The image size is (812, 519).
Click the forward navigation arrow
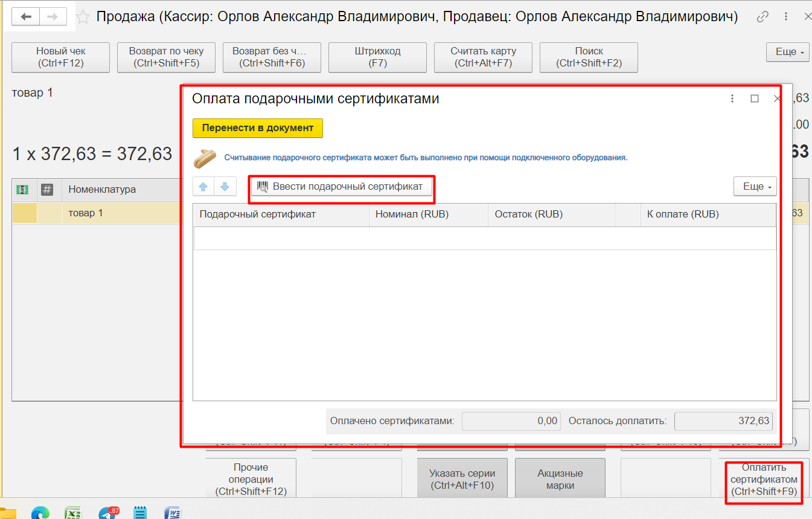(x=52, y=17)
